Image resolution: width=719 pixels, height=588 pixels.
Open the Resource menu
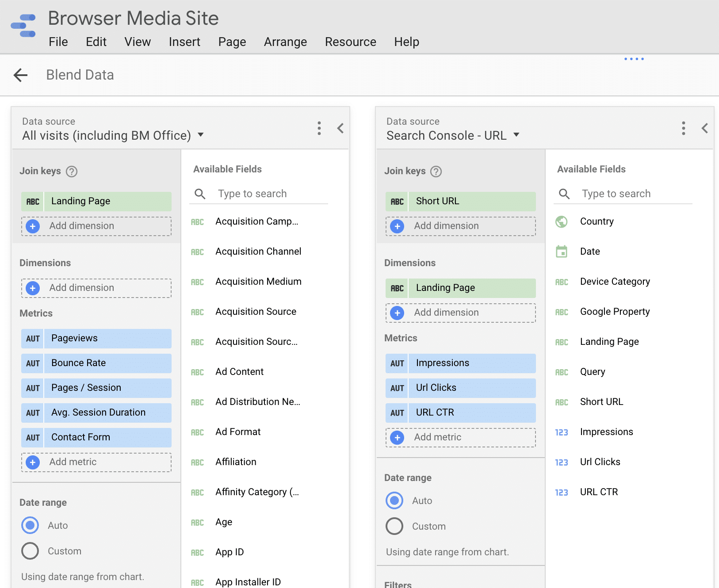point(351,42)
